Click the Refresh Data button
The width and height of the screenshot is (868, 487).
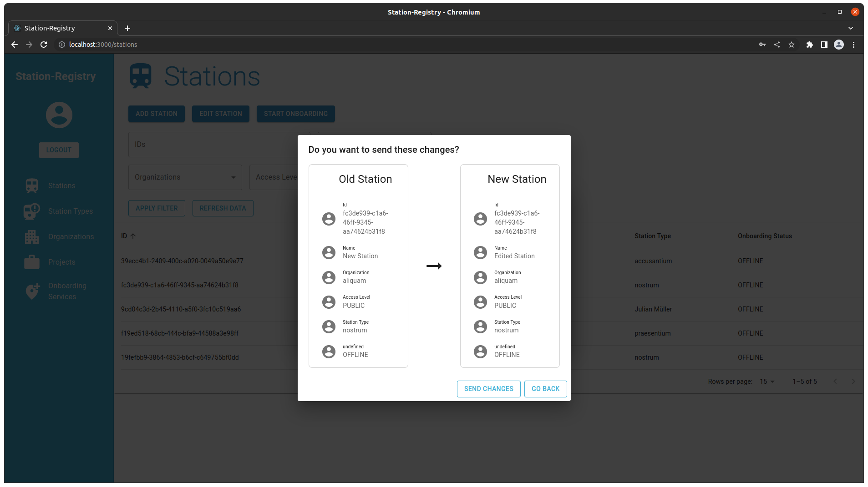pyautogui.click(x=223, y=208)
